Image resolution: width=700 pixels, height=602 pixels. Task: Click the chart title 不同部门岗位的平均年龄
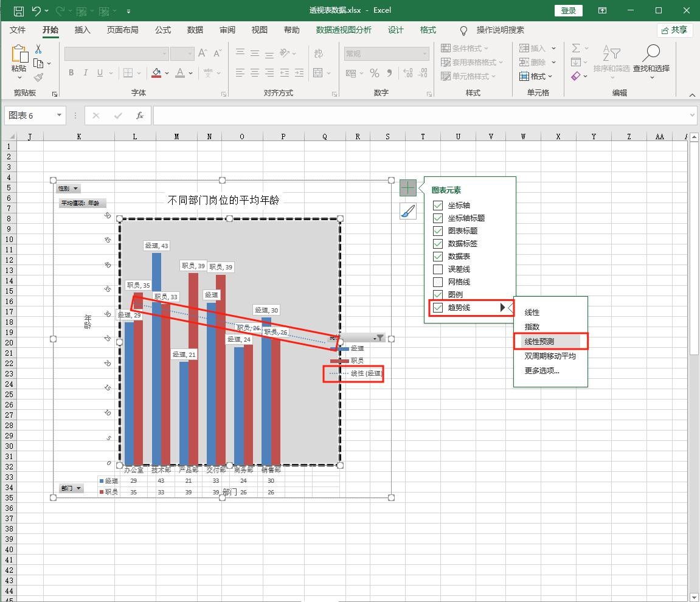coord(223,200)
